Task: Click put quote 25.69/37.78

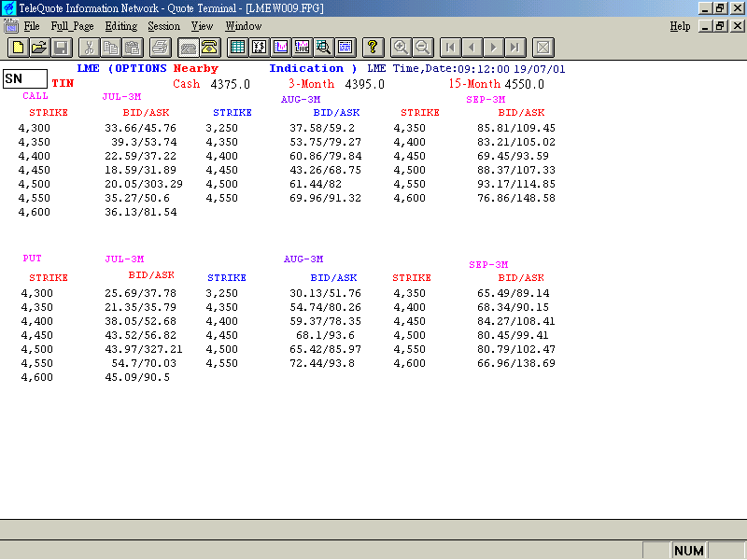Action: pos(141,293)
